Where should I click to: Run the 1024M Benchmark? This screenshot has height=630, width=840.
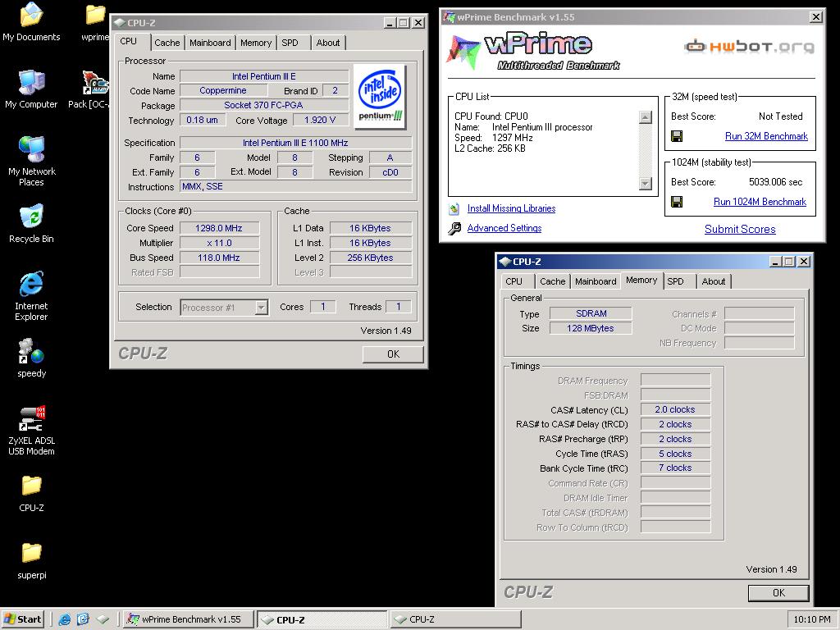click(x=760, y=202)
